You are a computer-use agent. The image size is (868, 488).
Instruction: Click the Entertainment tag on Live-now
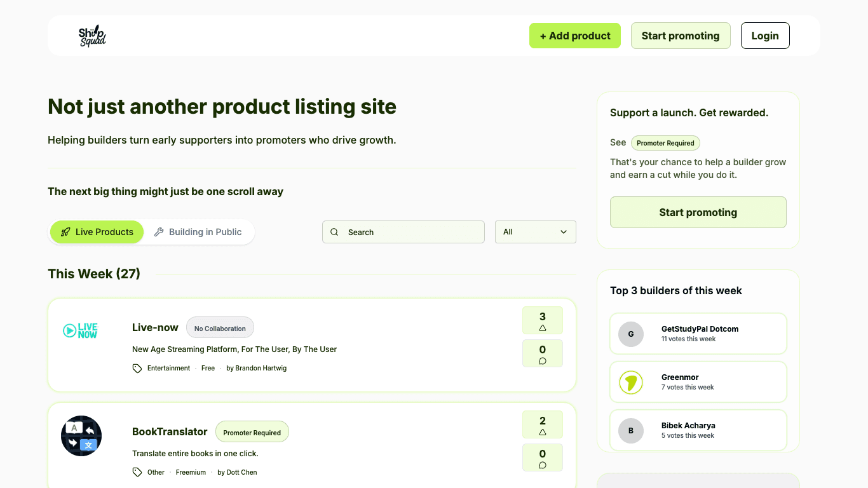coord(168,369)
